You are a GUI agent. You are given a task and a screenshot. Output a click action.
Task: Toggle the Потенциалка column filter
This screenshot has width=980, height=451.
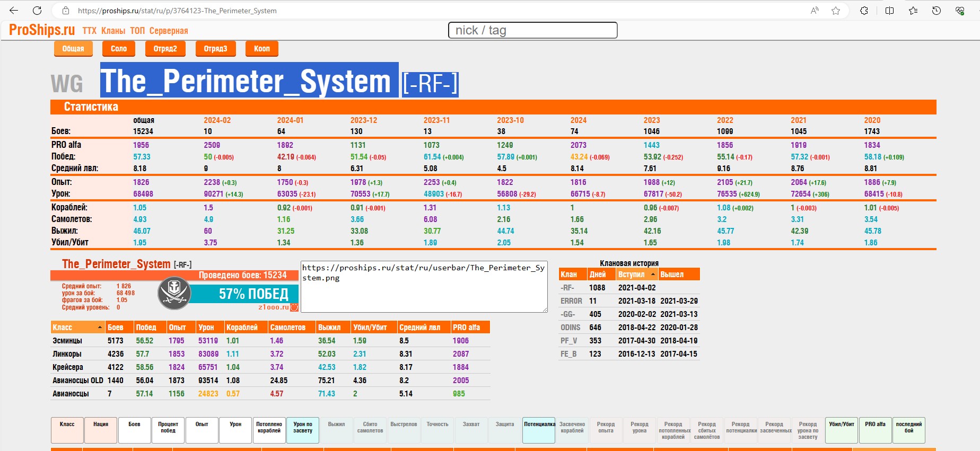click(x=539, y=430)
